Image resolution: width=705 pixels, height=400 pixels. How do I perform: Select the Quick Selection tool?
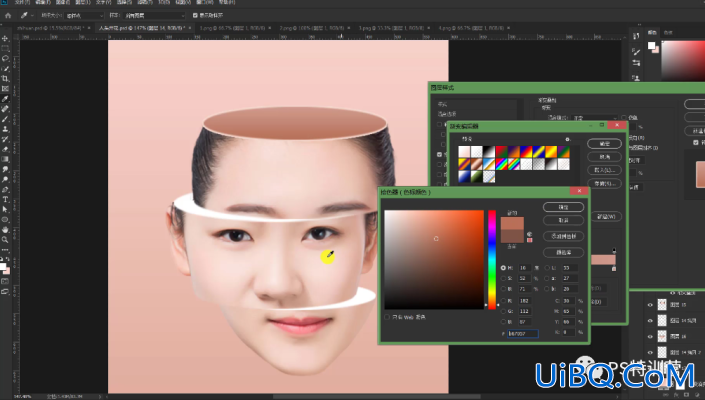pyautogui.click(x=5, y=68)
